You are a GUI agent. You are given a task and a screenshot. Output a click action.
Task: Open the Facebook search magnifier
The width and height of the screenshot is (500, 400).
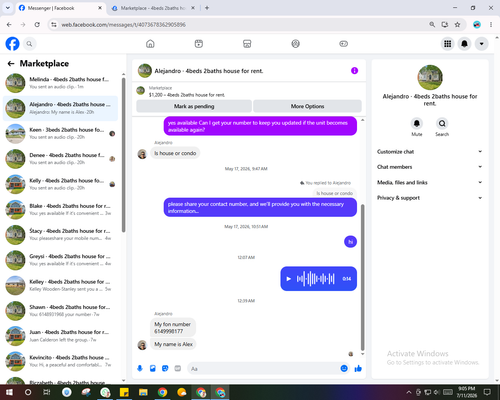pos(29,44)
